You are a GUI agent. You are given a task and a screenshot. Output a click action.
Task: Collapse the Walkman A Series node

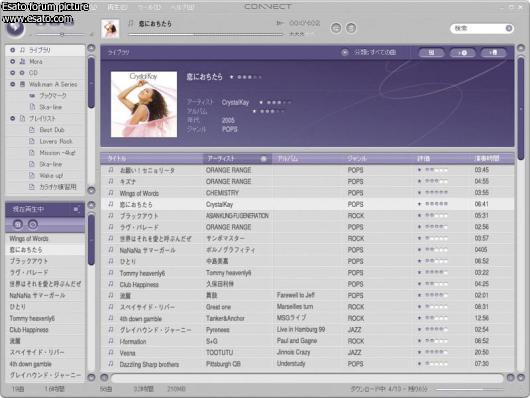point(13,84)
